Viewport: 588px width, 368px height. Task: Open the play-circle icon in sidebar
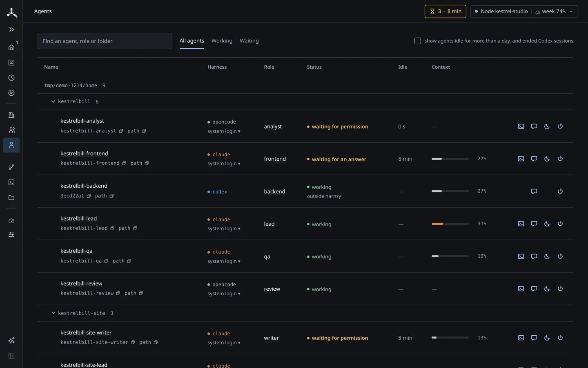(x=11, y=93)
